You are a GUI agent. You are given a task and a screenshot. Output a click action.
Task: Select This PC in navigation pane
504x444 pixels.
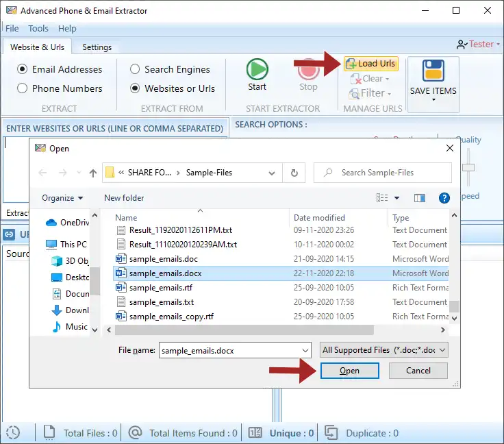(x=66, y=245)
